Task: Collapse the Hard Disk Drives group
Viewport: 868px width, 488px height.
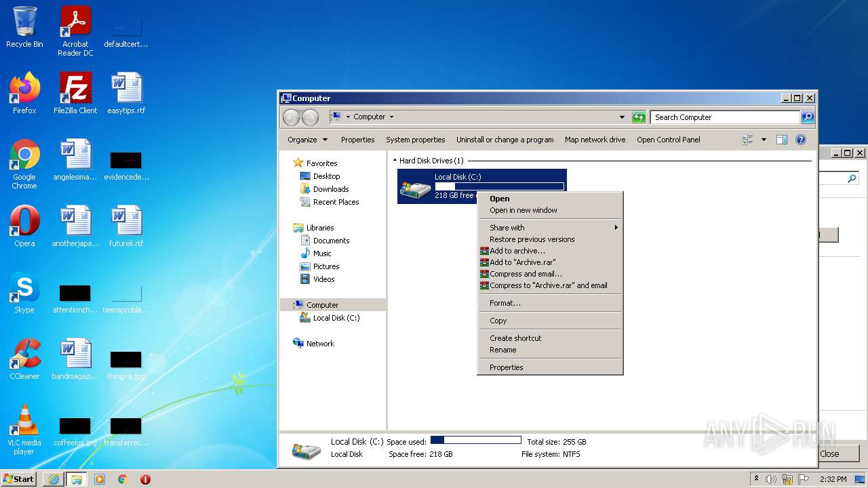Action: tap(395, 161)
